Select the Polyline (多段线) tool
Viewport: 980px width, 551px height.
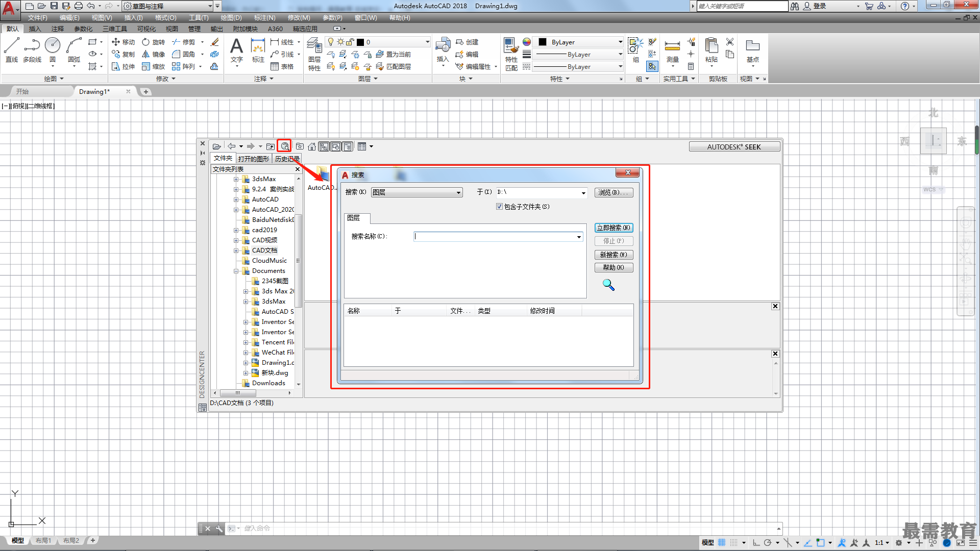click(32, 50)
